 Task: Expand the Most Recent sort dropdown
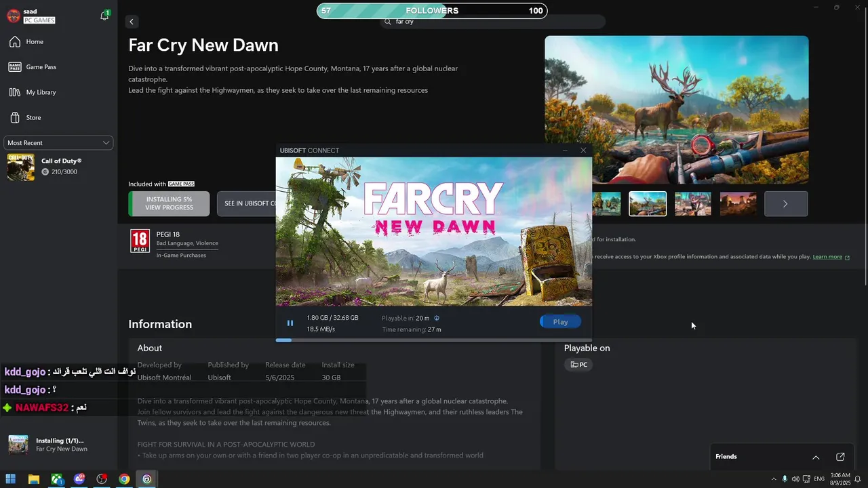pos(58,143)
